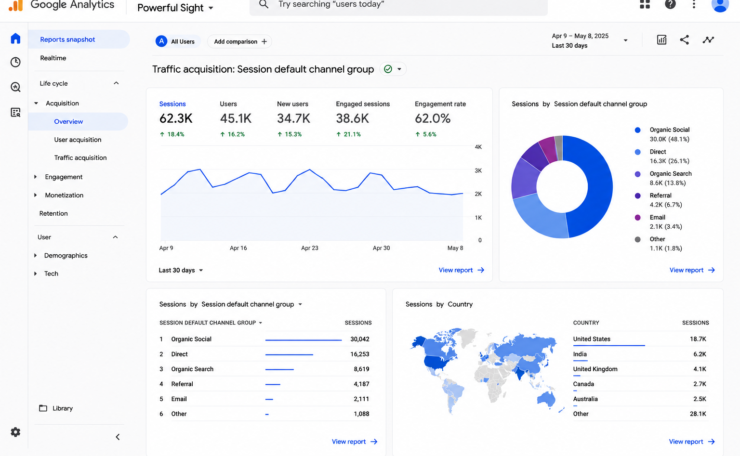Screen dimensions: 740x456
Task: Select the New users metric tab
Action: (293, 118)
